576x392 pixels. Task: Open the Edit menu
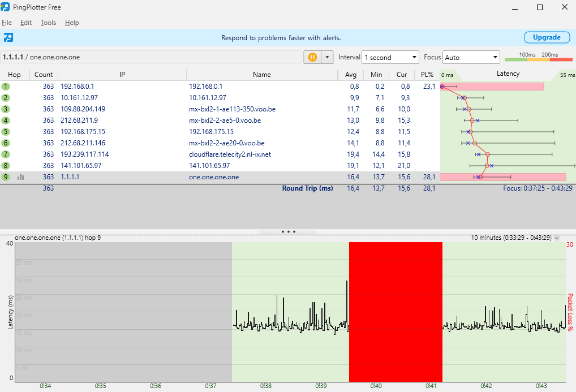click(26, 23)
